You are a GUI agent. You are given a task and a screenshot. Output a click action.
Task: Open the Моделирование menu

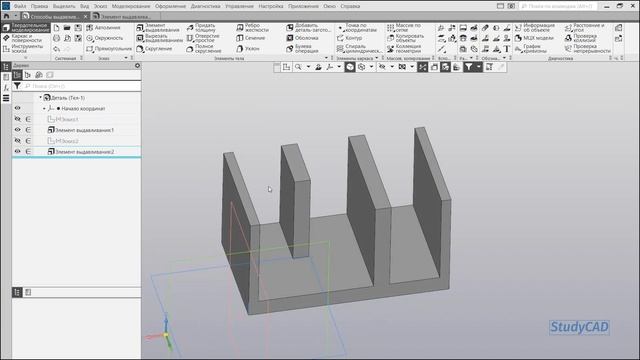pyautogui.click(x=131, y=6)
